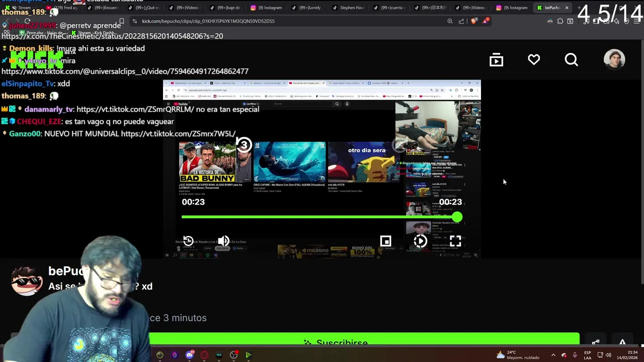Open Kick browse/clips icon in header
The height and width of the screenshot is (362, 644).
496,60
